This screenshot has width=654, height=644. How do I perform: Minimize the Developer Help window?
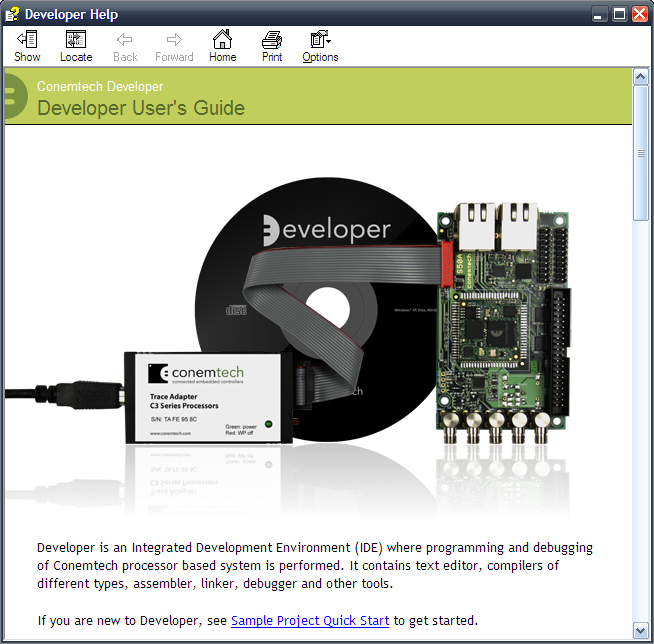click(x=599, y=14)
